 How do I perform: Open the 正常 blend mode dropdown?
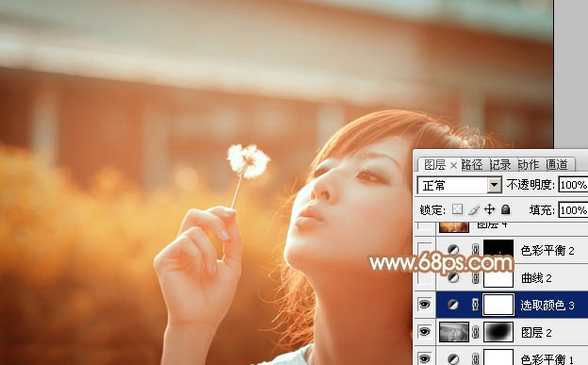pyautogui.click(x=460, y=185)
